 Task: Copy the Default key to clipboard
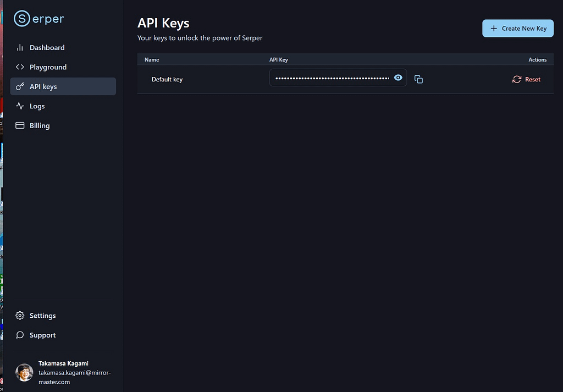pos(418,79)
